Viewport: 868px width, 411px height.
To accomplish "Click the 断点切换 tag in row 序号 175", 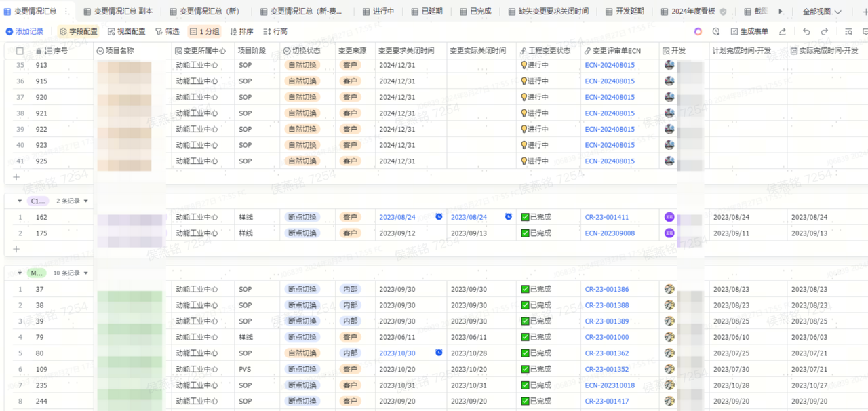I will pyautogui.click(x=302, y=233).
